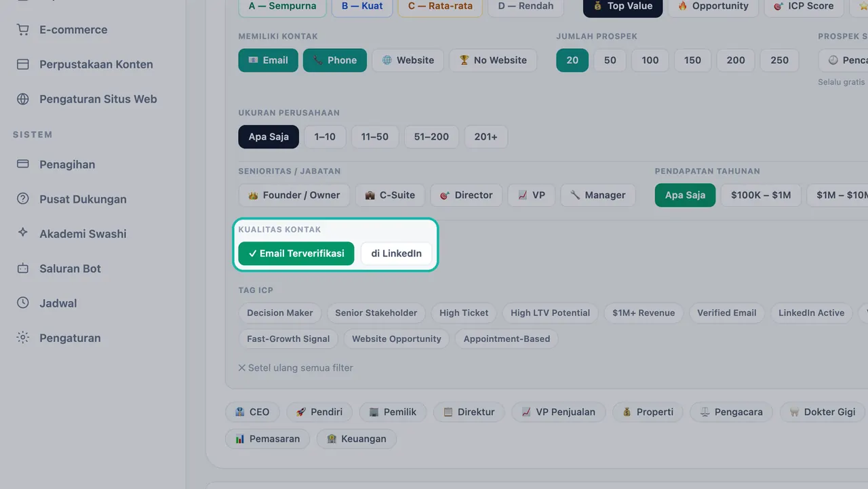Enable the Website contact filter

(x=408, y=60)
